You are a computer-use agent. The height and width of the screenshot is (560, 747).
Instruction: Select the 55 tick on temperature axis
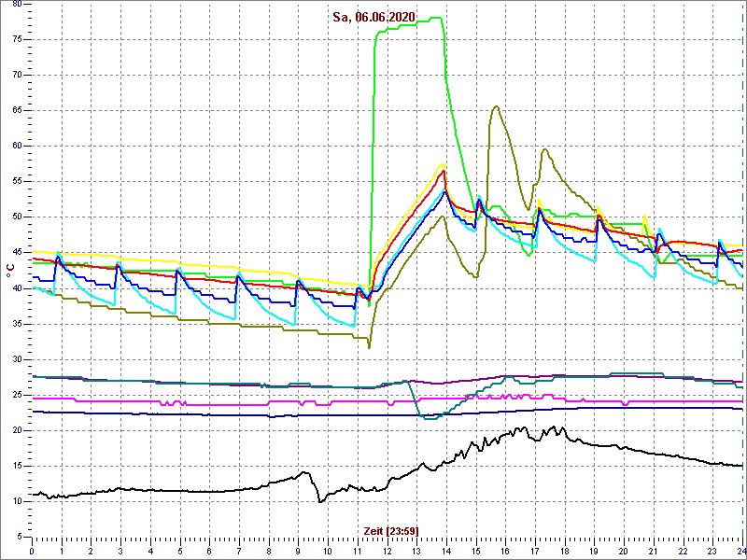[17, 181]
